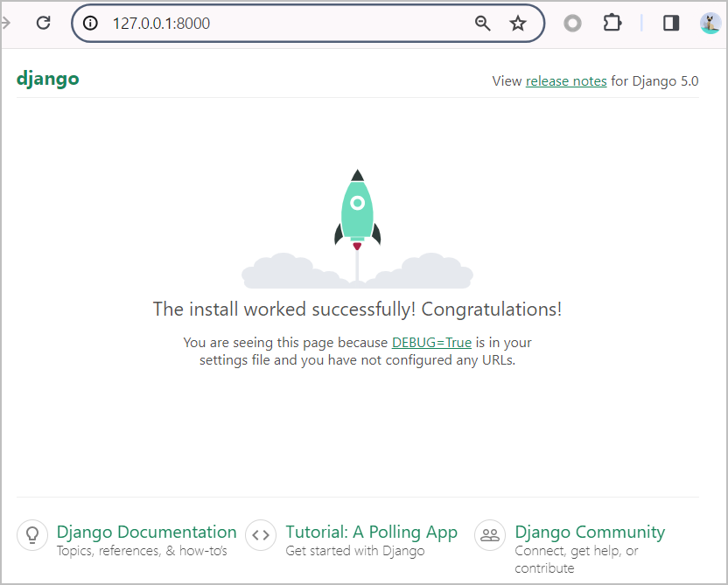728x585 pixels.
Task: Click the gray circle extension icon
Action: tap(572, 23)
